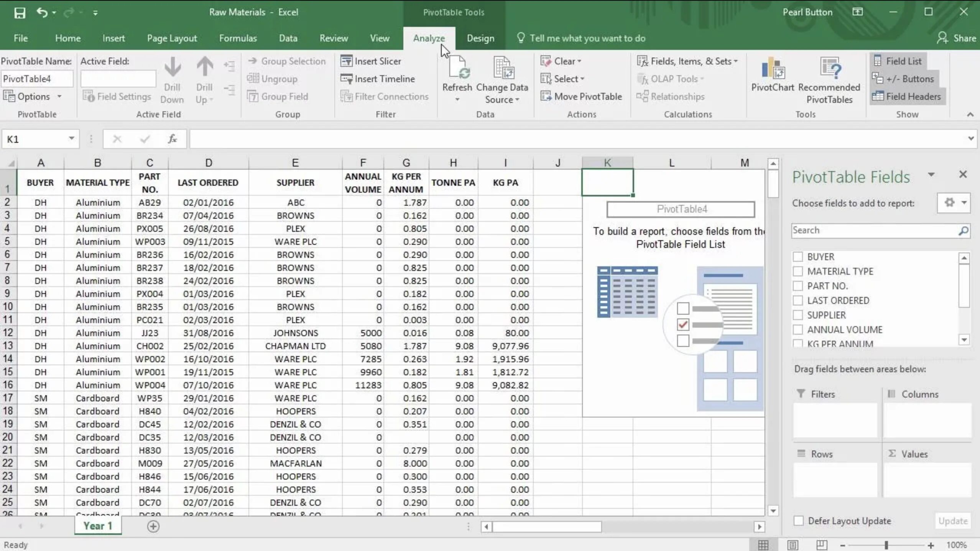980x551 pixels.
Task: Save the workbook using Save icon
Action: (20, 13)
